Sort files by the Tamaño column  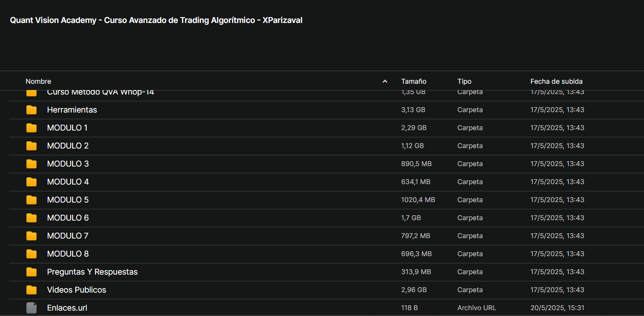(x=414, y=81)
